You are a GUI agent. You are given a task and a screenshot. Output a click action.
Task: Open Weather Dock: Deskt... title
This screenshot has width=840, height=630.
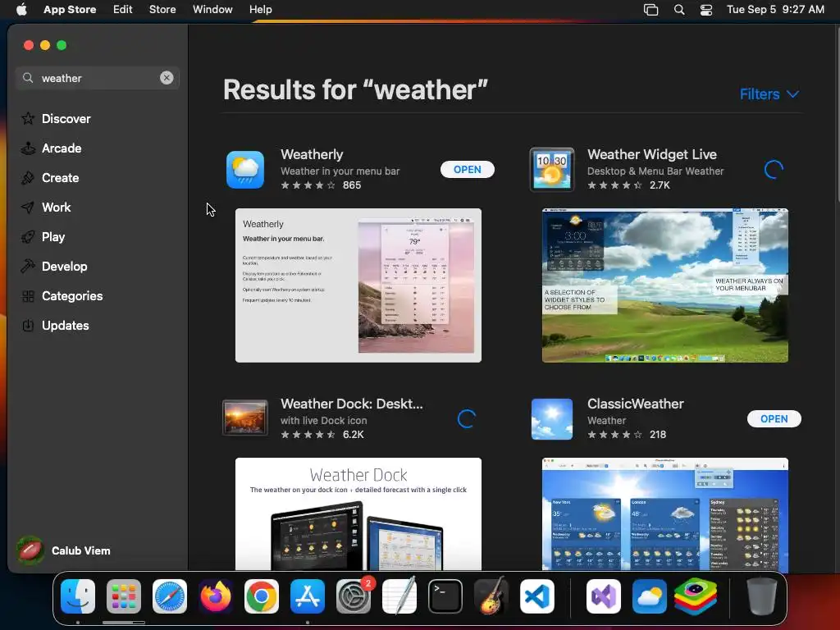[x=352, y=404]
